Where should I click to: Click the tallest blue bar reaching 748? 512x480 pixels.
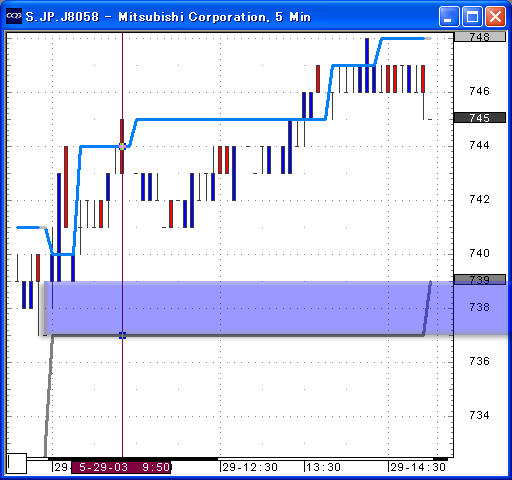[x=367, y=65]
